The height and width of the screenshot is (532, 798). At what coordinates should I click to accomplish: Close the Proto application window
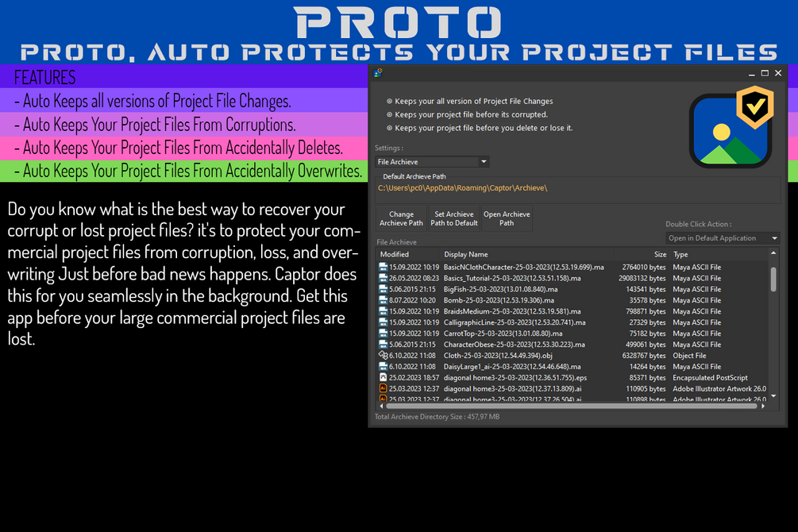point(778,73)
